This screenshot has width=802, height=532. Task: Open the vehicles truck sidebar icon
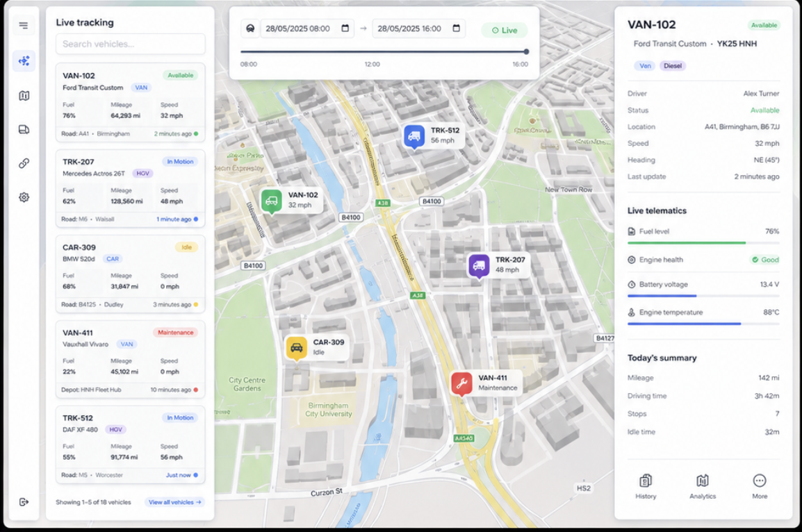(x=24, y=129)
